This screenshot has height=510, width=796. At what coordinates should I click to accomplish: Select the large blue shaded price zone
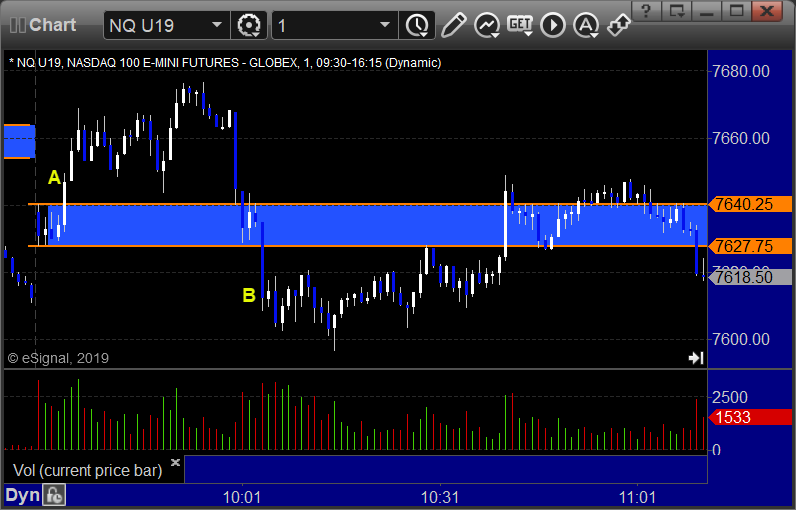pyautogui.click(x=377, y=225)
